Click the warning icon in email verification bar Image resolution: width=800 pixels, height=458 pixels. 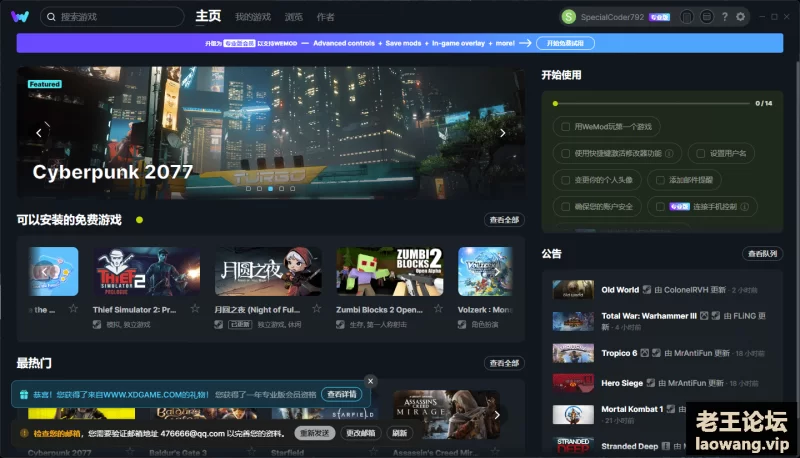pos(24,433)
